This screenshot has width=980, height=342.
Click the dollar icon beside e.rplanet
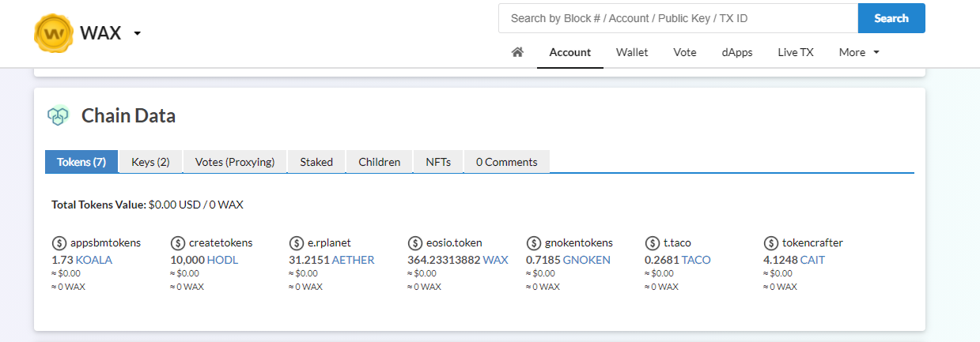296,242
